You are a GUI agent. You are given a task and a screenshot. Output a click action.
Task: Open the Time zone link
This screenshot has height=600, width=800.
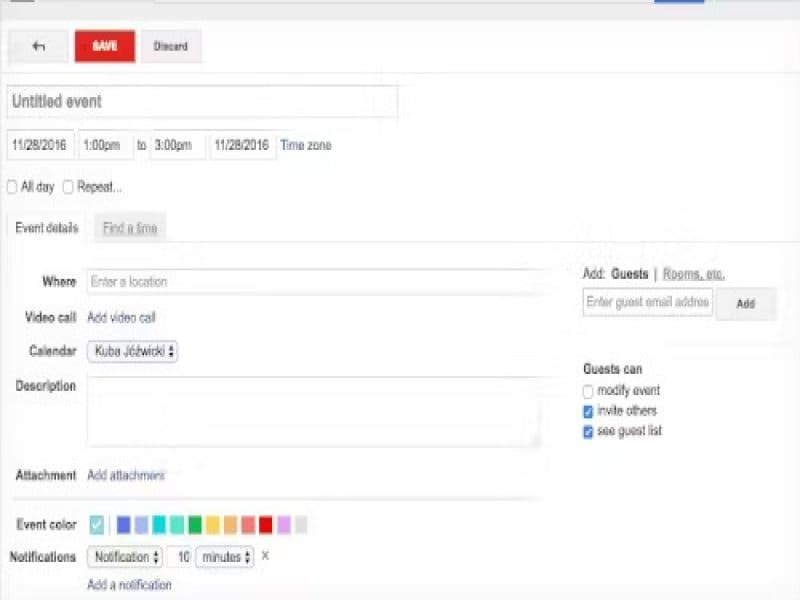click(x=306, y=145)
